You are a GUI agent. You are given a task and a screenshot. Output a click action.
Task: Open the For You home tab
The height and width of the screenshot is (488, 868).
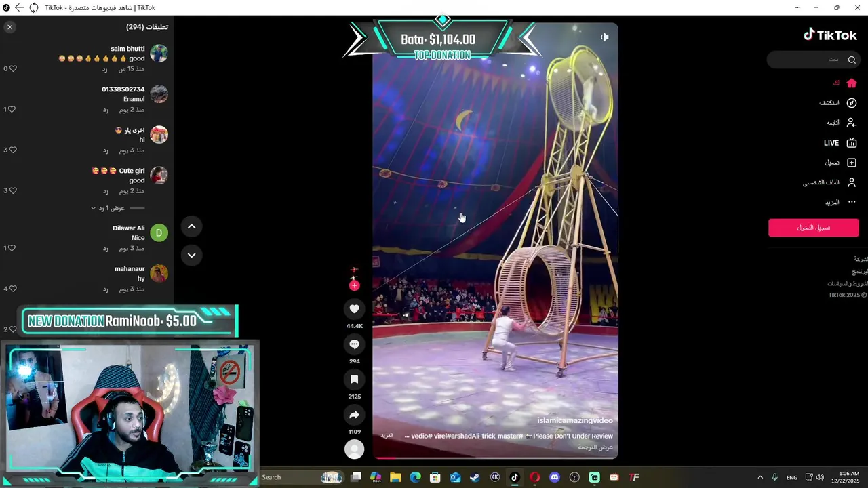click(x=845, y=83)
